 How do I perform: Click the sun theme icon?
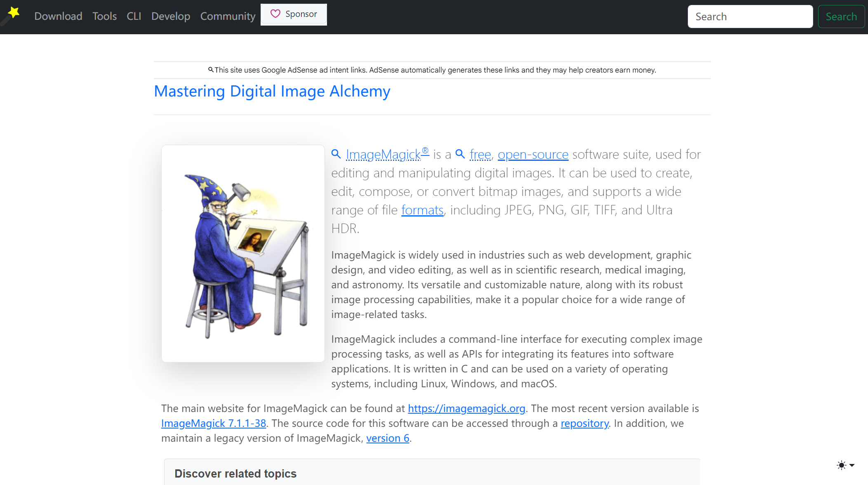coord(842,465)
